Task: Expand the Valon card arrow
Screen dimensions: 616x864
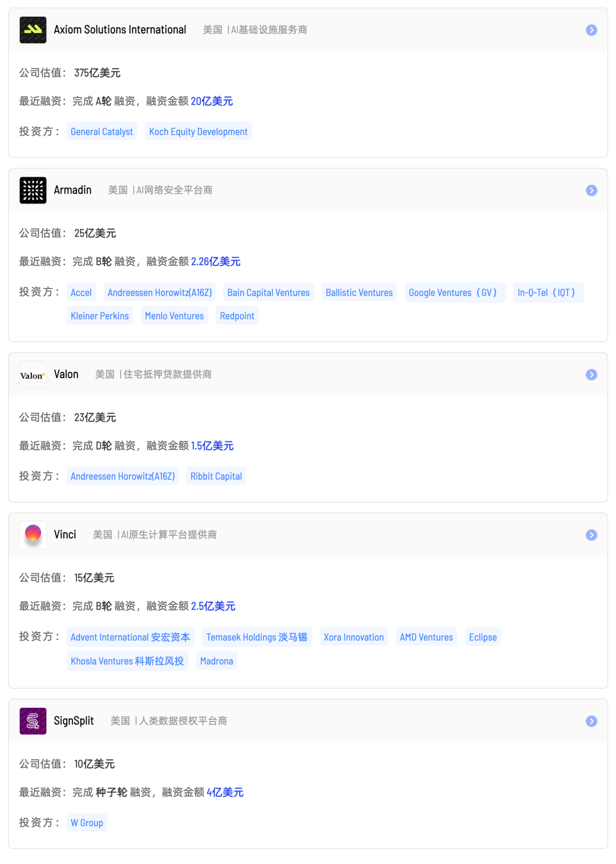Action: (x=591, y=375)
